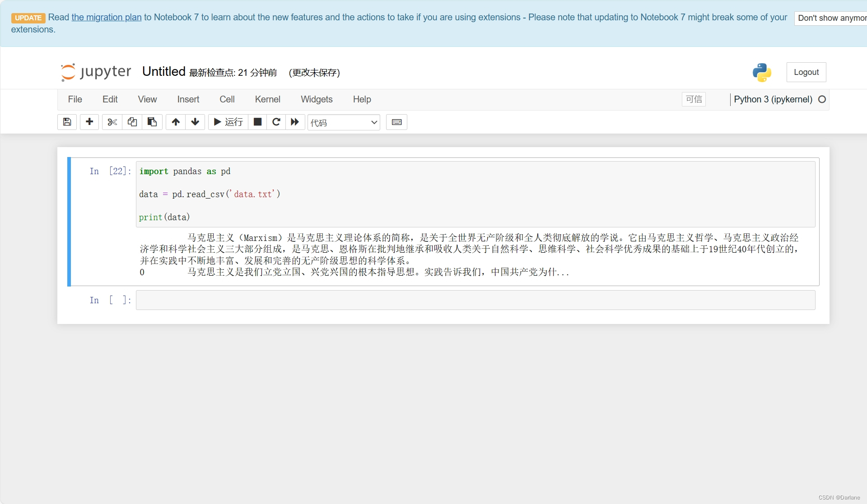Move selected cell down arrow
This screenshot has width=867, height=504.
tap(195, 122)
